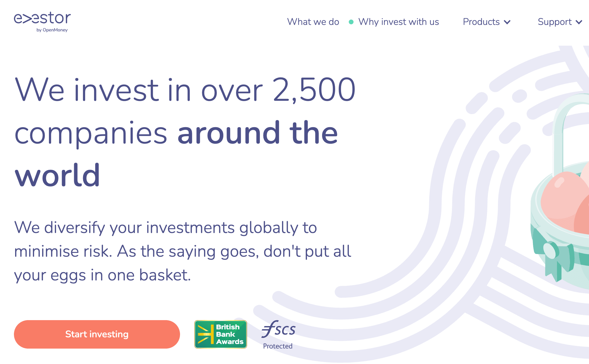The image size is (589, 364).
Task: Click the FSCS Protected logo
Action: click(x=278, y=335)
